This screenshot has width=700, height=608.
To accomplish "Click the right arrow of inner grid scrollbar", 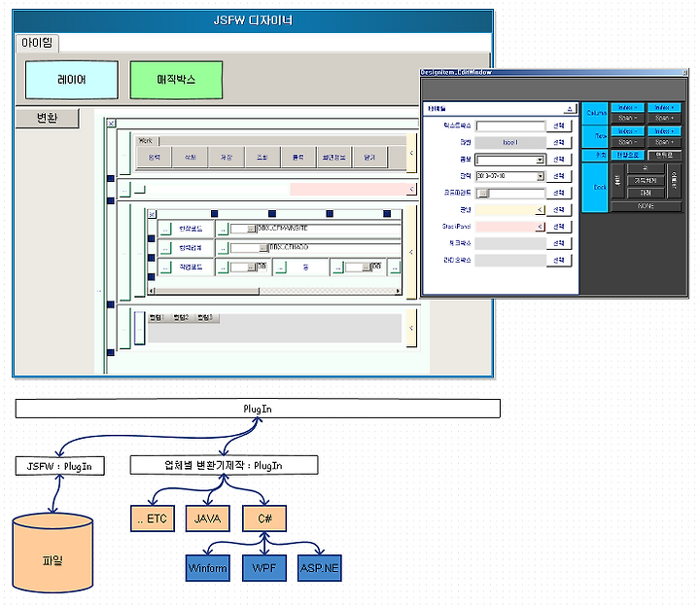I will click(398, 291).
